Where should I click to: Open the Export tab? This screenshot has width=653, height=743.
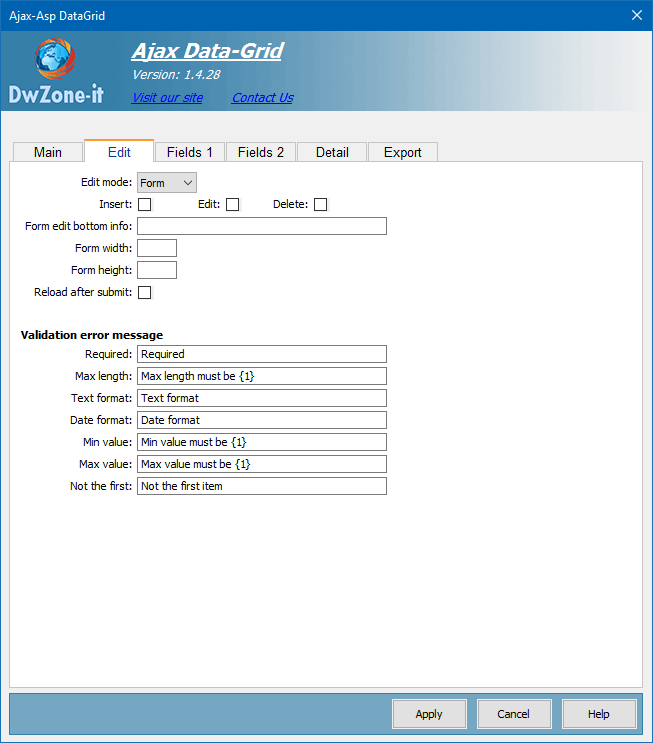[402, 152]
